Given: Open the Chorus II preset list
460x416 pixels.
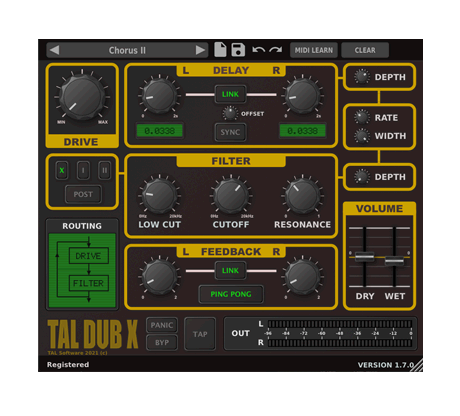Looking at the screenshot, I should [127, 50].
